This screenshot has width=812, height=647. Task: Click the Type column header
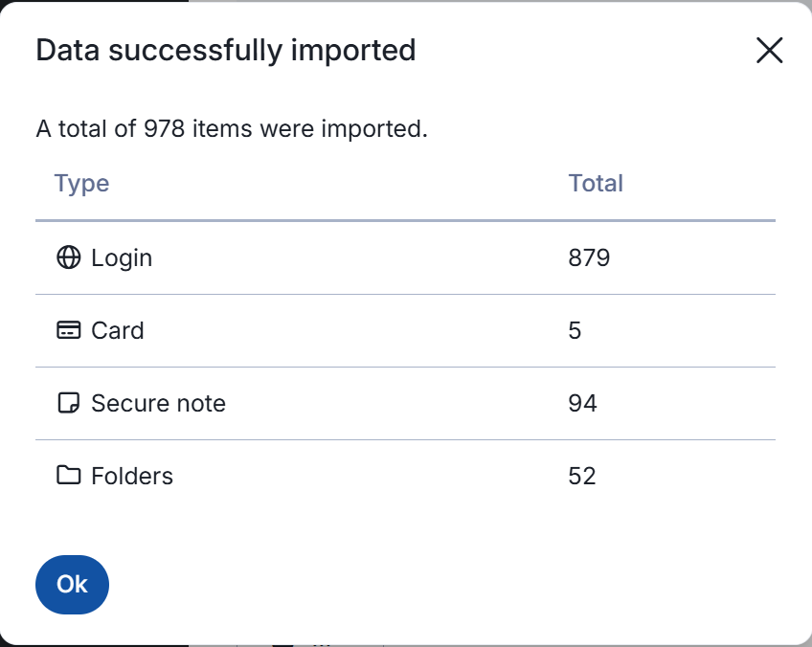[81, 183]
